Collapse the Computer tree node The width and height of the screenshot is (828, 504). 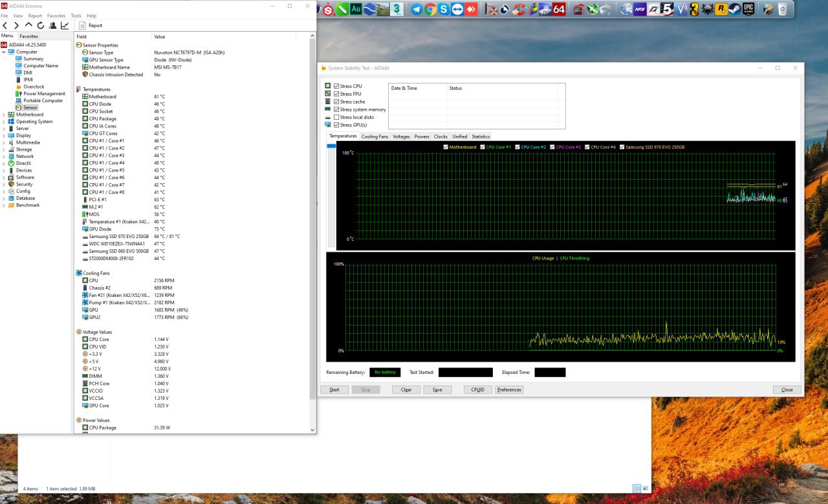tap(3, 52)
